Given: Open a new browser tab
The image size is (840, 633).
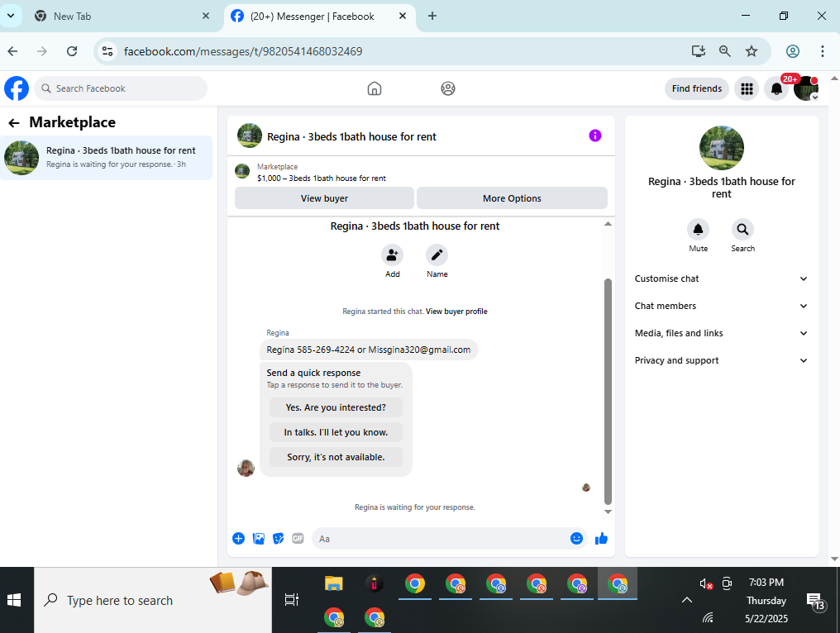Looking at the screenshot, I should (x=432, y=16).
